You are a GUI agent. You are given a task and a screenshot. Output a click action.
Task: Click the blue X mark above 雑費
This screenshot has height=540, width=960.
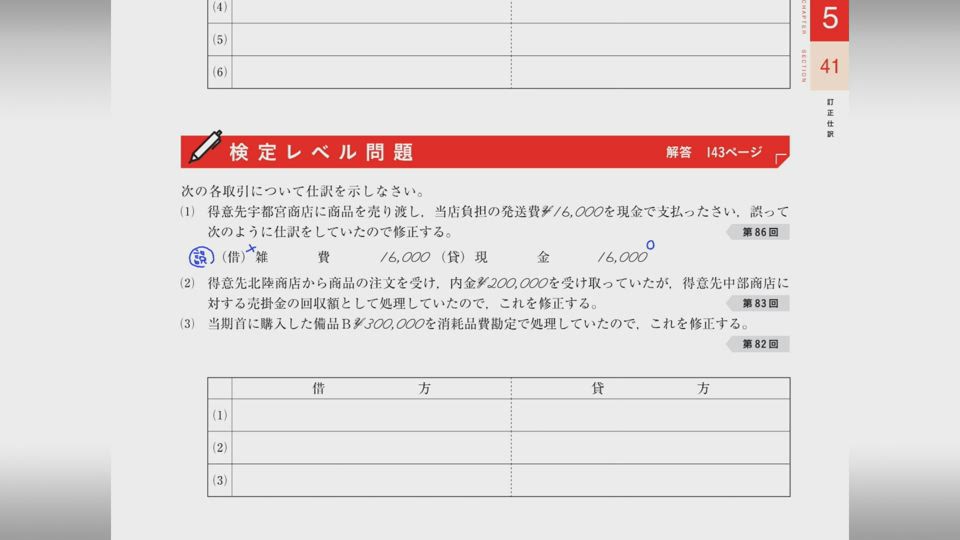pyautogui.click(x=251, y=247)
